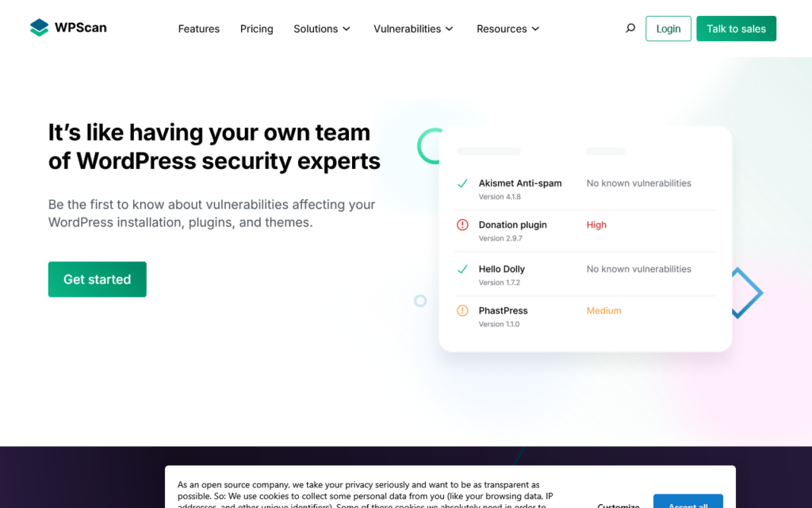Click Version 4.1.8 text

(500, 197)
